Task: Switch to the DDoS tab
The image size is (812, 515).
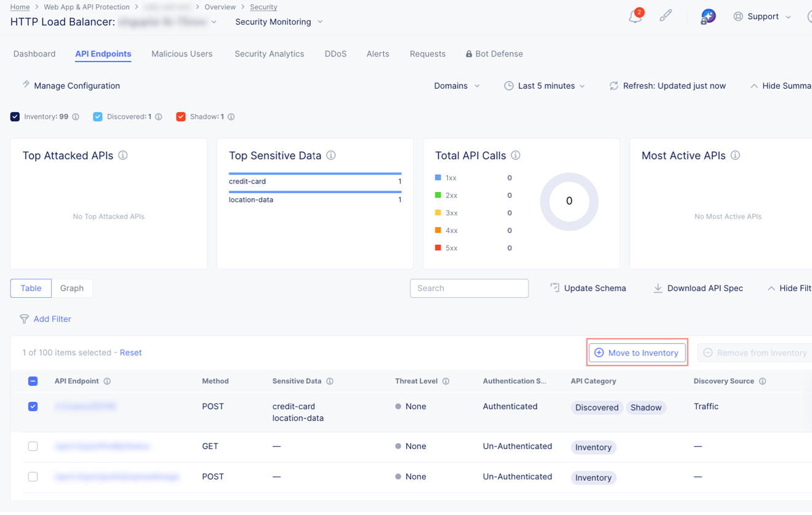Action: coord(336,54)
